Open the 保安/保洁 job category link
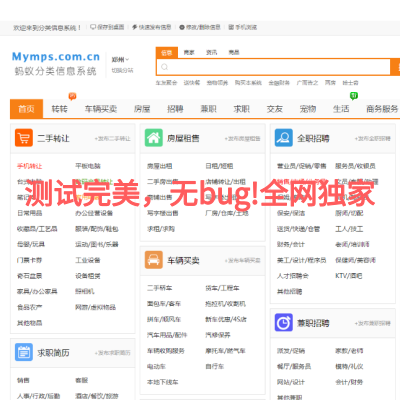Image resolution: width=400 pixels, height=400 pixels. click(x=291, y=213)
